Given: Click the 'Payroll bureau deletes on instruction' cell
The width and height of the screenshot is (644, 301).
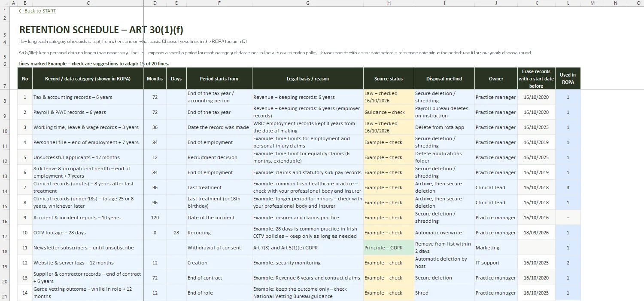Looking at the screenshot, I should (x=444, y=112).
